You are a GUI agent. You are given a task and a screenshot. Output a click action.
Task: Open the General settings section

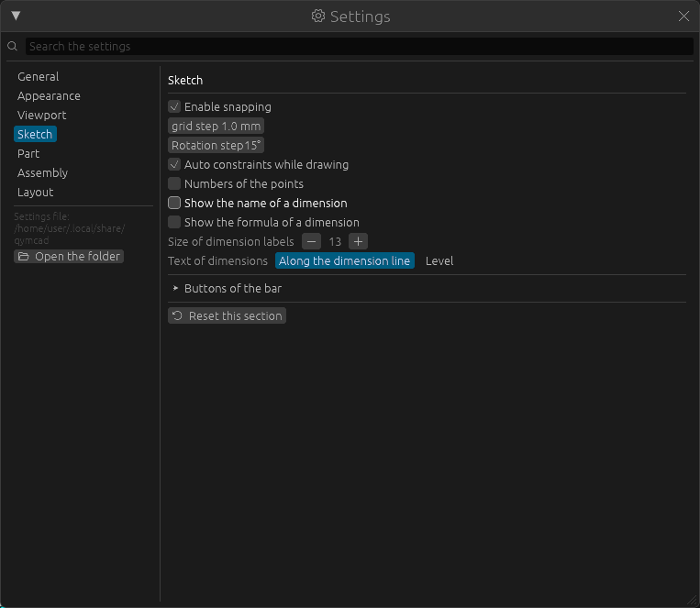click(38, 77)
